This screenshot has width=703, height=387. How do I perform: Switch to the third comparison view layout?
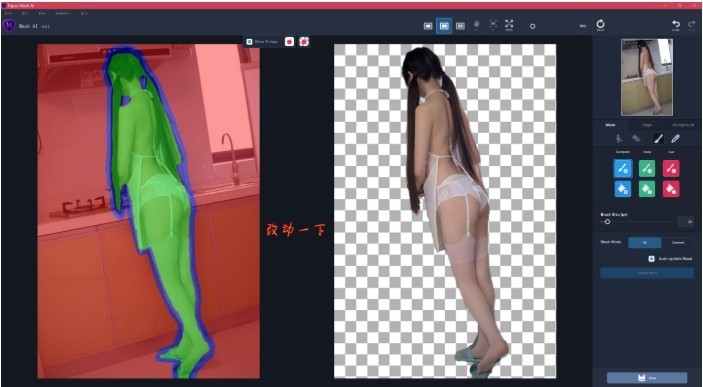(x=460, y=26)
